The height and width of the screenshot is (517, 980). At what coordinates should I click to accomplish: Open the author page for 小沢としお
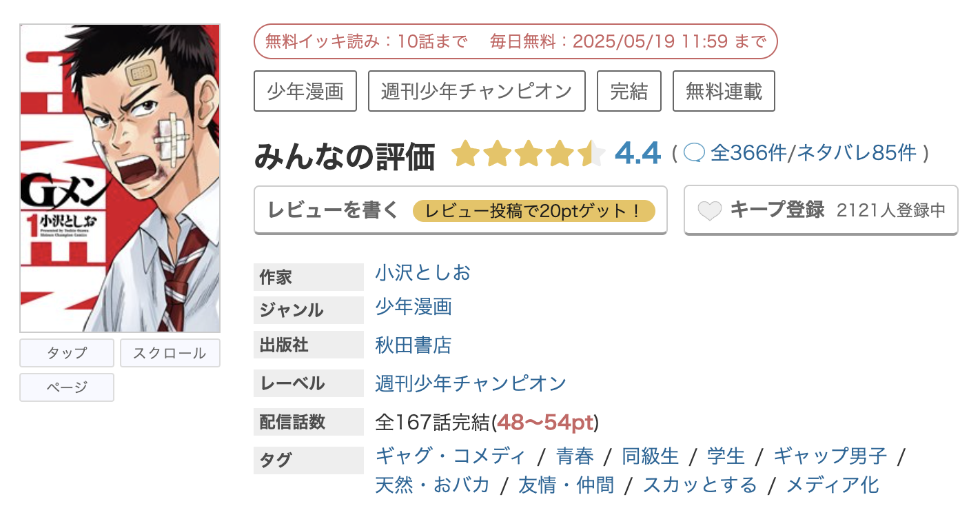click(x=422, y=273)
